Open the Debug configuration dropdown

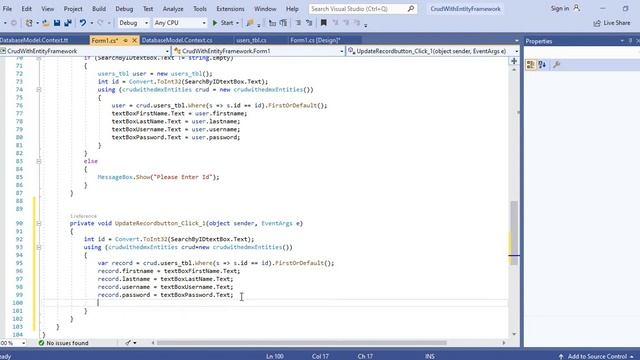tap(147, 23)
